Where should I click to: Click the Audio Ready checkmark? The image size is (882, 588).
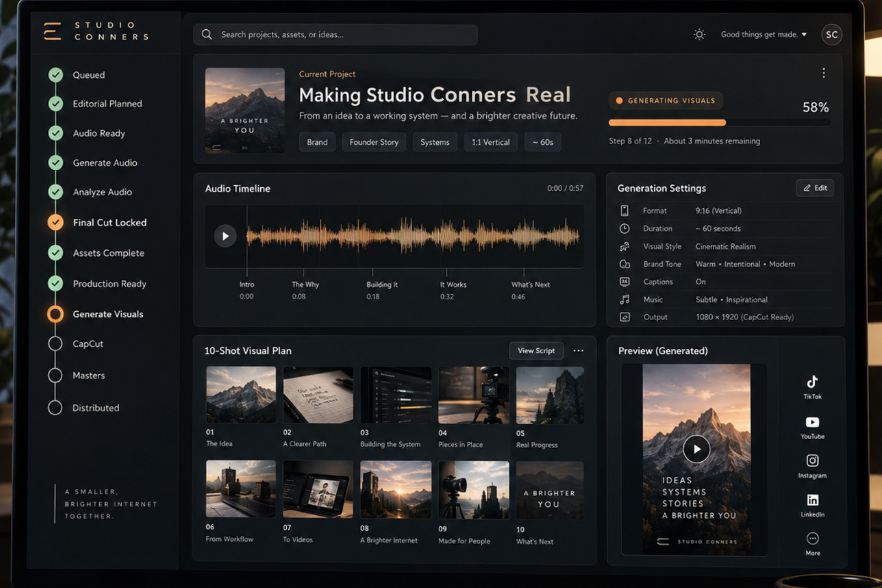[55, 133]
